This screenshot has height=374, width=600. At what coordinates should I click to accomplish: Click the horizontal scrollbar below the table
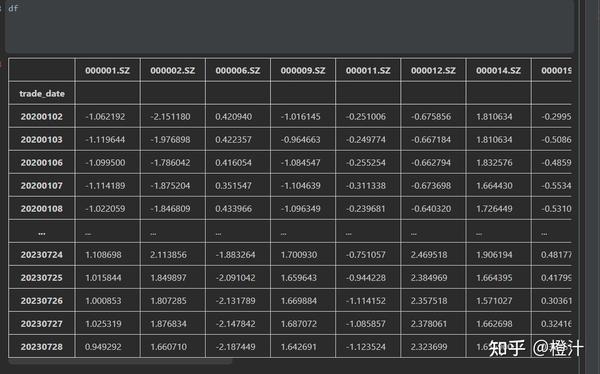(120, 361)
